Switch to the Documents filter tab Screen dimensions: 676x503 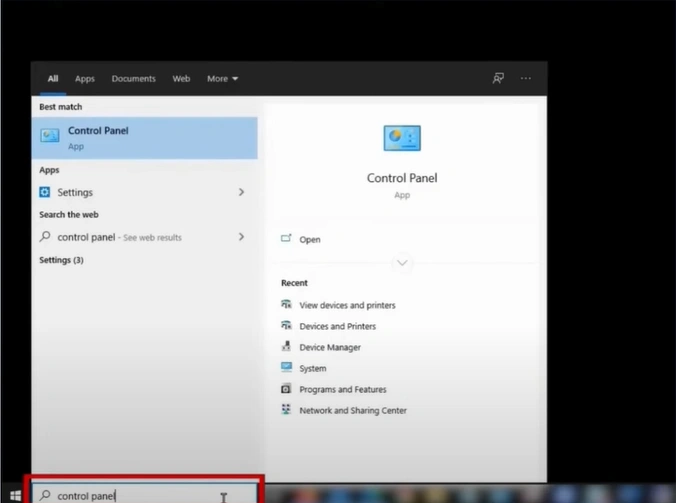[133, 78]
